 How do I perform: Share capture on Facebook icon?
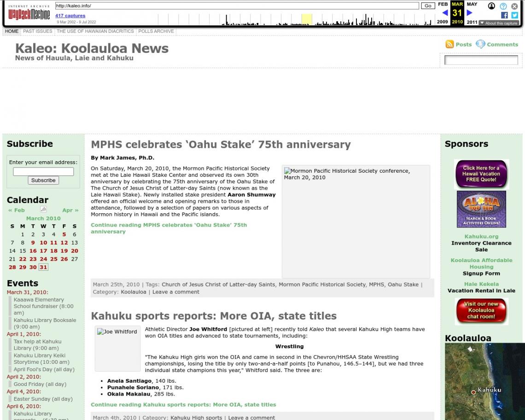coord(504,15)
